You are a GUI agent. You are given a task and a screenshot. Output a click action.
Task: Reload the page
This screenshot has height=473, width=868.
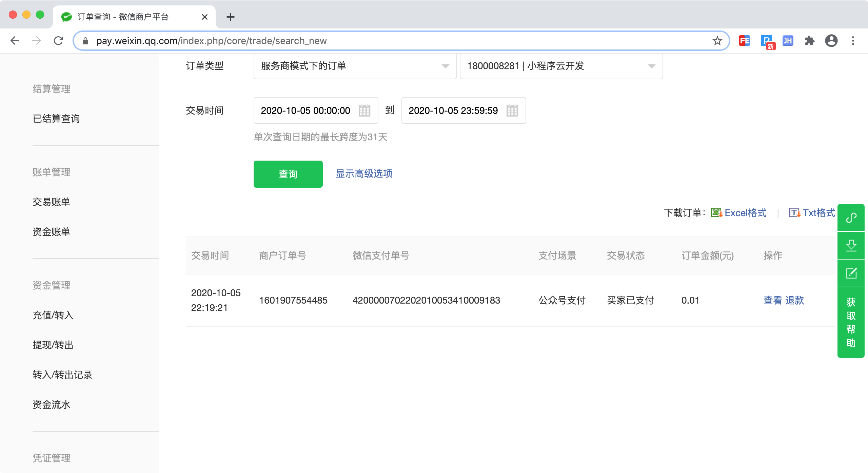click(x=58, y=41)
